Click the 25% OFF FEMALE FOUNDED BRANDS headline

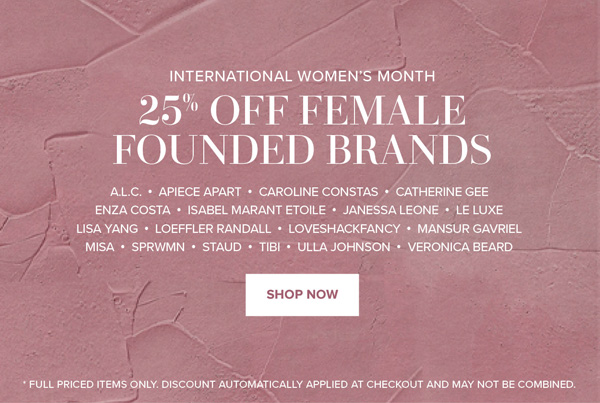coord(302,130)
